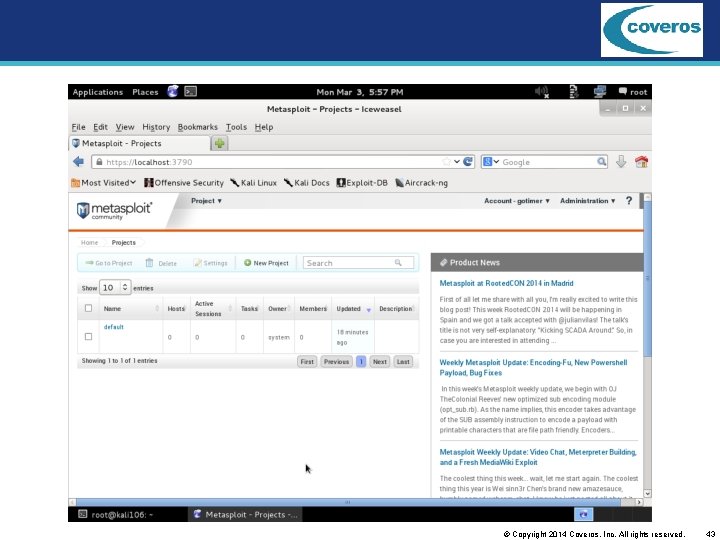Image resolution: width=720 pixels, height=540 pixels.
Task: Open the Places menu in top panel
Action: point(145,92)
